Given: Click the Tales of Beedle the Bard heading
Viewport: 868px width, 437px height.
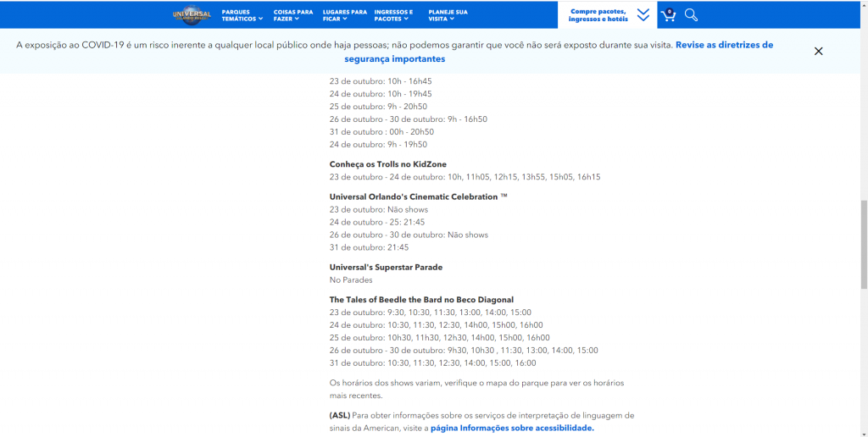Looking at the screenshot, I should pyautogui.click(x=421, y=300).
